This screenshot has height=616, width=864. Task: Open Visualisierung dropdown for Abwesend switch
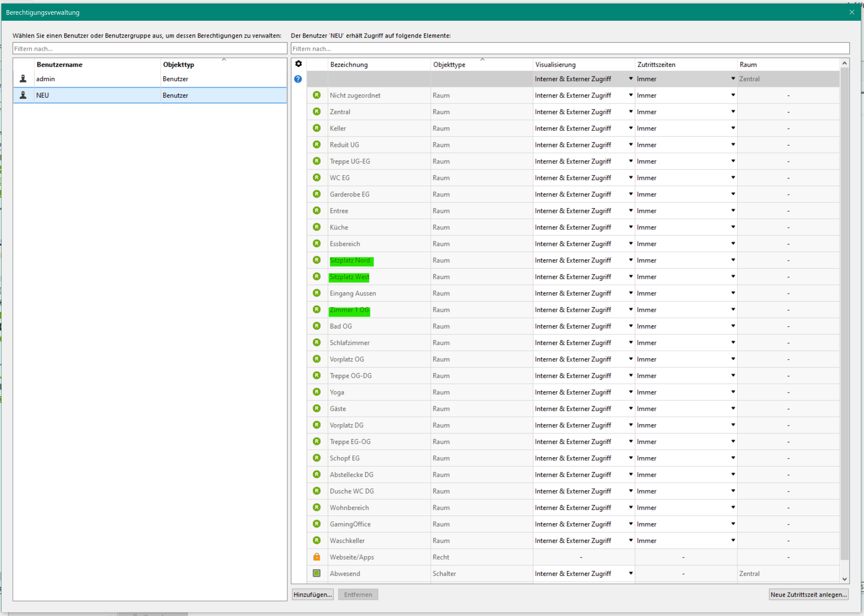631,573
